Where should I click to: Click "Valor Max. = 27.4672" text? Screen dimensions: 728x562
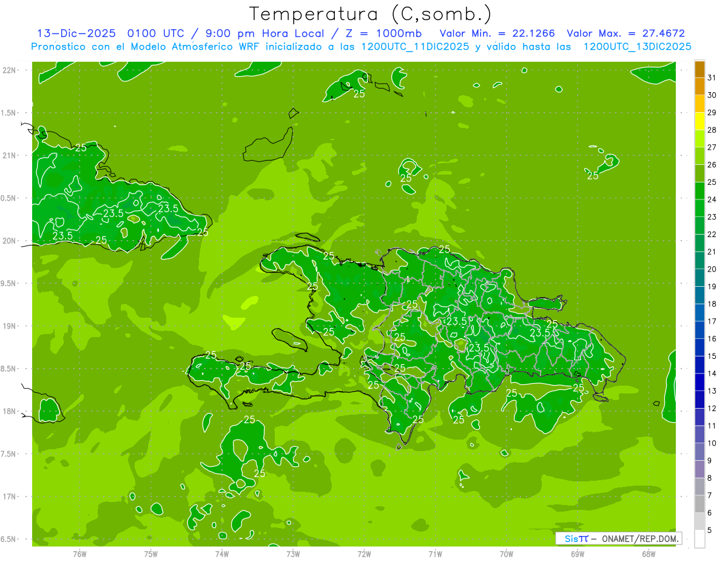coord(625,33)
